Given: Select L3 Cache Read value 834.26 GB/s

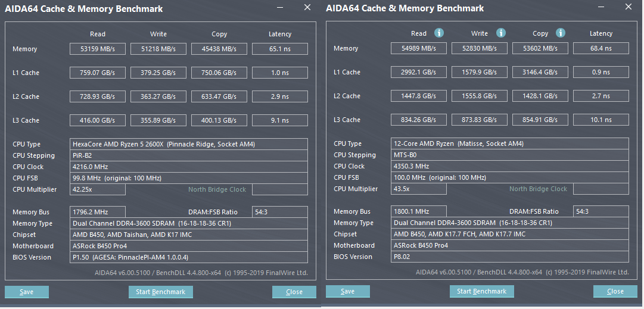Looking at the screenshot, I should [x=419, y=120].
